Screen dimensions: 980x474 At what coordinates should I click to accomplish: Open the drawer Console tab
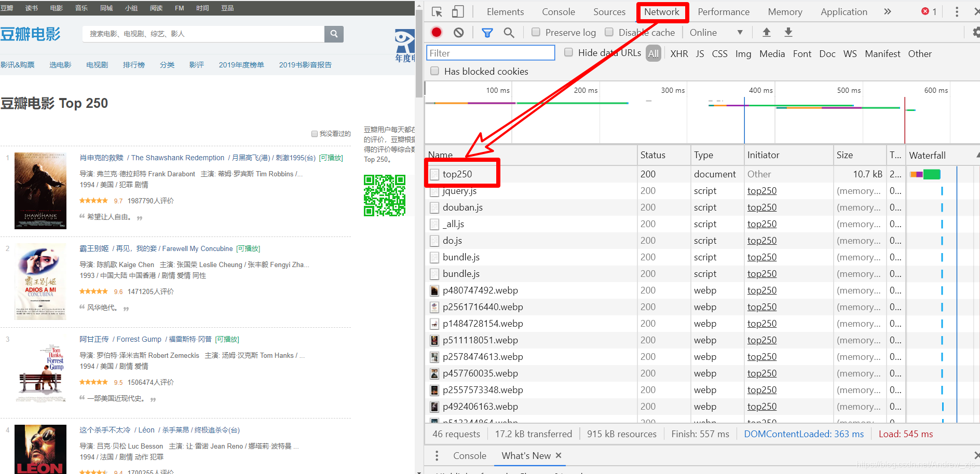(470, 456)
